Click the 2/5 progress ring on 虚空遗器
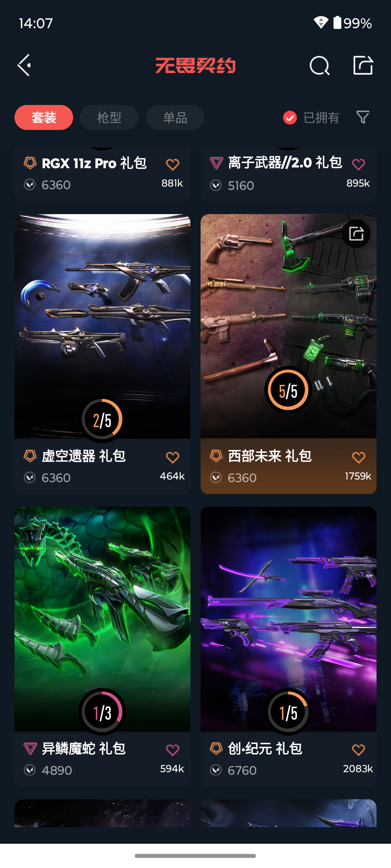 [x=102, y=420]
